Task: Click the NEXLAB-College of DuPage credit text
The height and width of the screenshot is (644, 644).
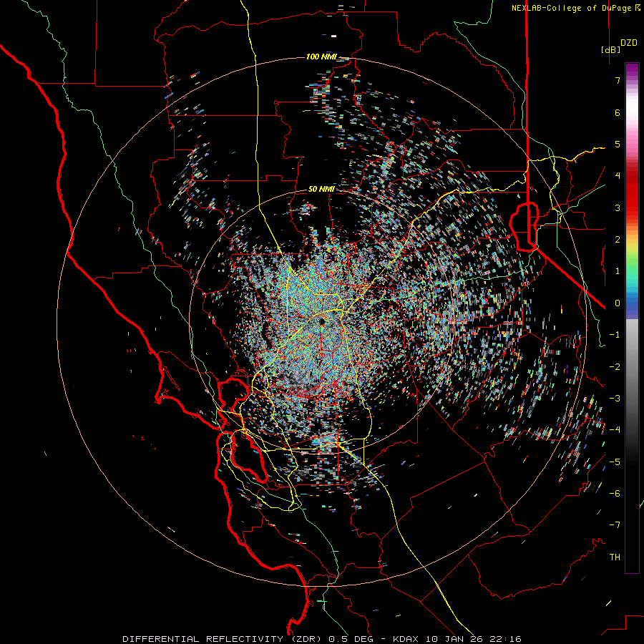Action: (x=575, y=8)
